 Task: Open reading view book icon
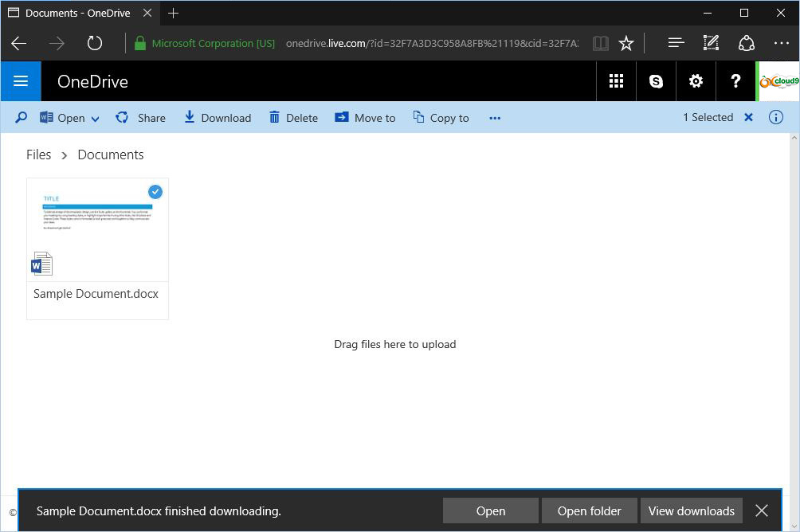601,43
